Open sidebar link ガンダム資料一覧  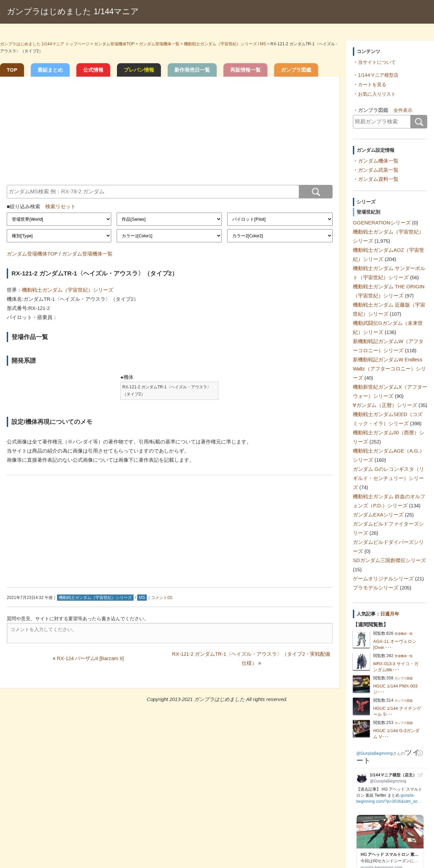(378, 179)
